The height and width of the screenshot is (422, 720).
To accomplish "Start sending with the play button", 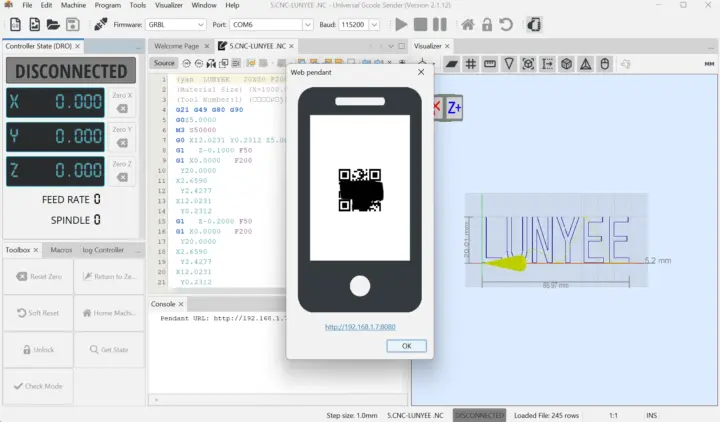I will pyautogui.click(x=401, y=24).
